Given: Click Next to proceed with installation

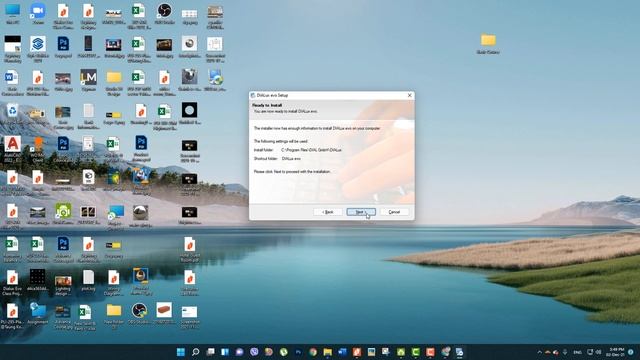Looking at the screenshot, I should (361, 212).
